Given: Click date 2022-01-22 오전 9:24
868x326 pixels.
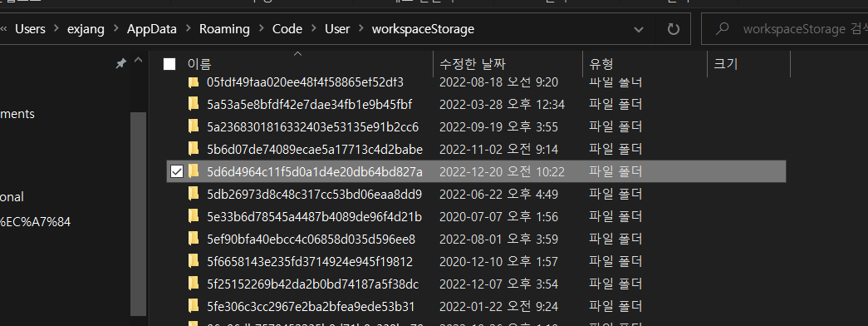Looking at the screenshot, I should click(498, 307).
